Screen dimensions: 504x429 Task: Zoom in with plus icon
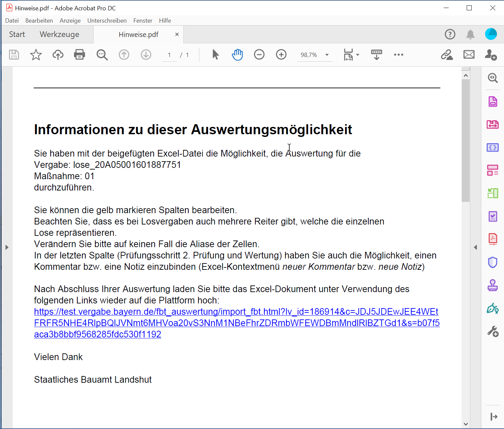(281, 55)
